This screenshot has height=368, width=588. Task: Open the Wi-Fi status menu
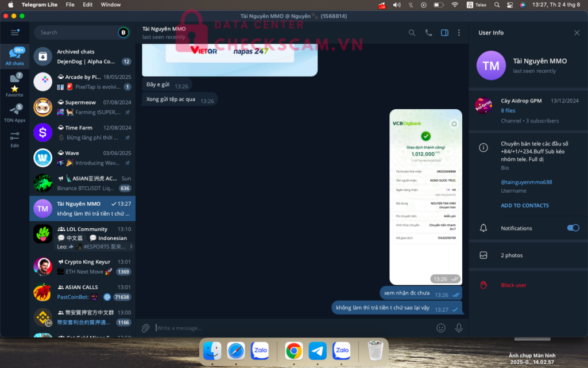(455, 5)
